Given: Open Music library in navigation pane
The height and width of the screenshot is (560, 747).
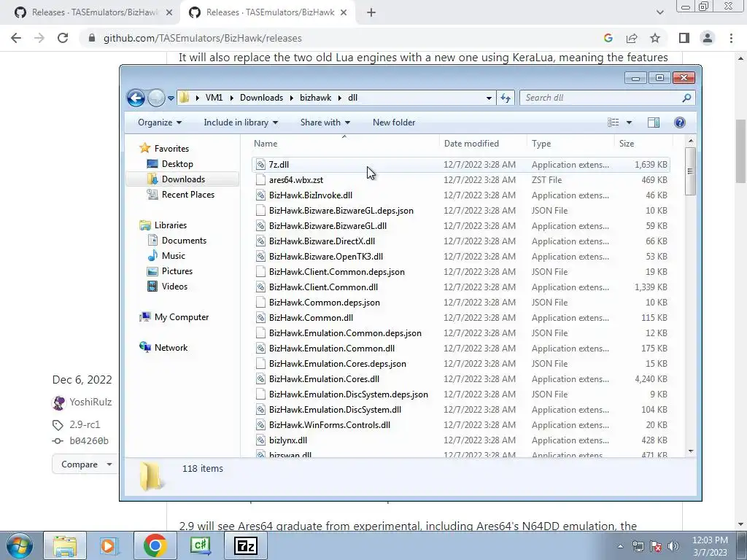Looking at the screenshot, I should pyautogui.click(x=166, y=256).
